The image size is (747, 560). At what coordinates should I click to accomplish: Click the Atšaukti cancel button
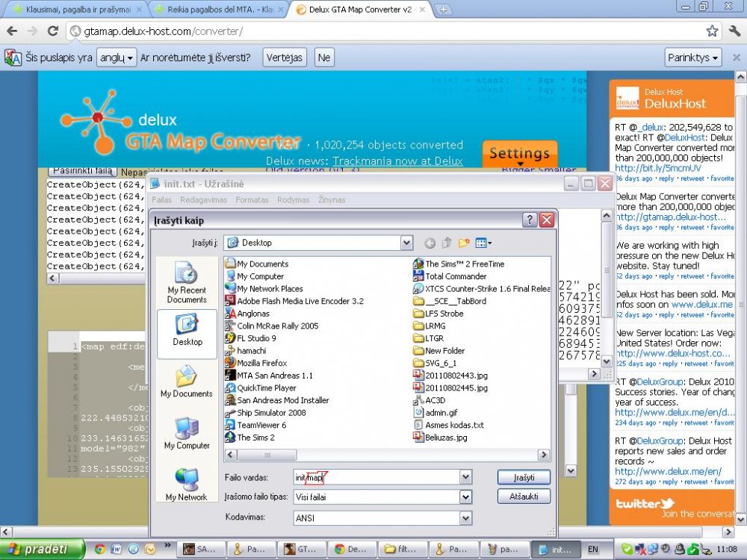(x=524, y=497)
